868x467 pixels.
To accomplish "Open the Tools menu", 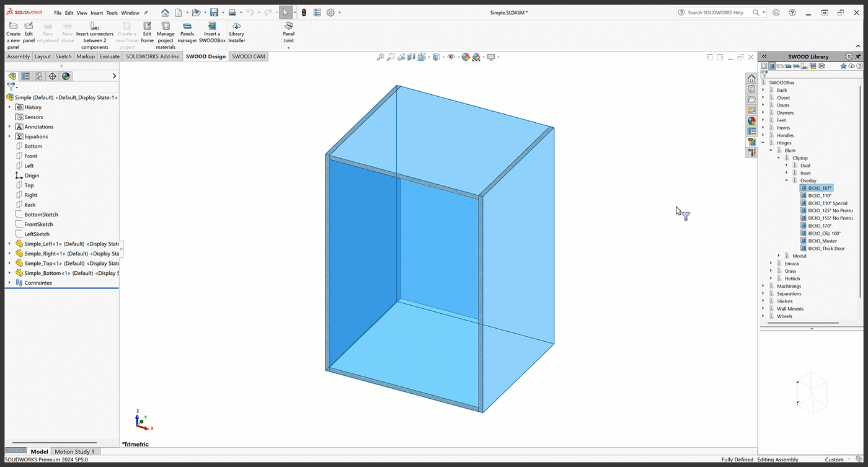I will (x=112, y=12).
